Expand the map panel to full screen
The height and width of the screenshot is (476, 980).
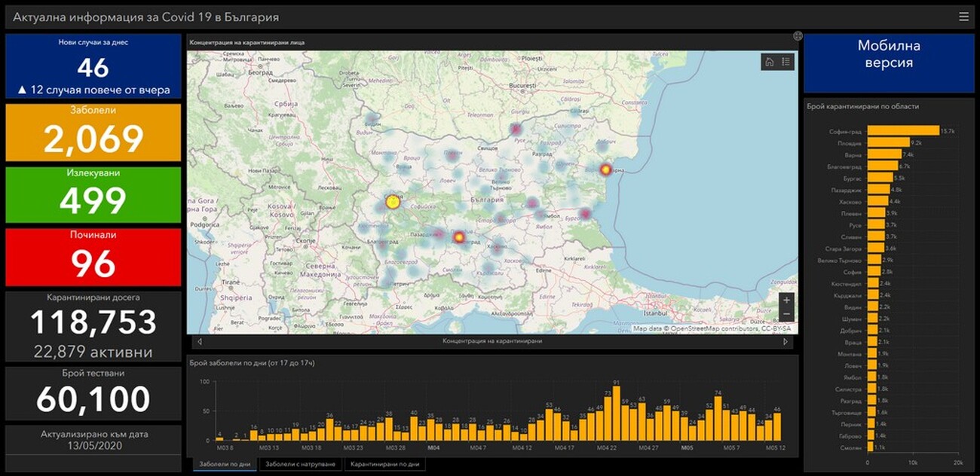(x=798, y=36)
